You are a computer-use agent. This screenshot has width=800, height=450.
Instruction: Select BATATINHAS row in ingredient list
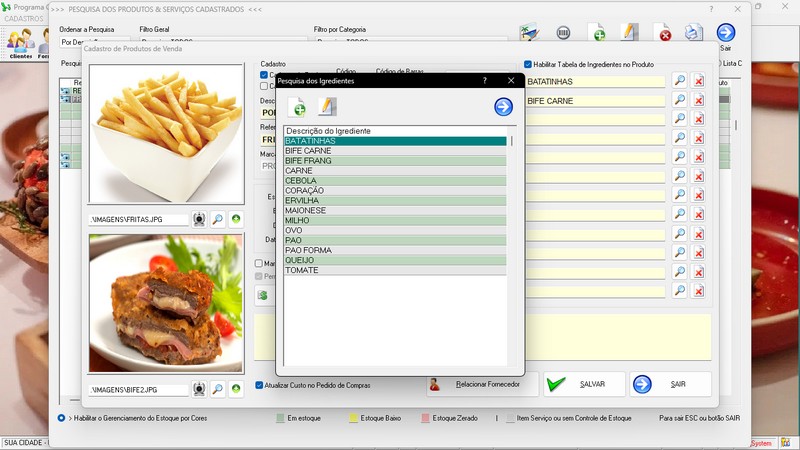click(395, 141)
